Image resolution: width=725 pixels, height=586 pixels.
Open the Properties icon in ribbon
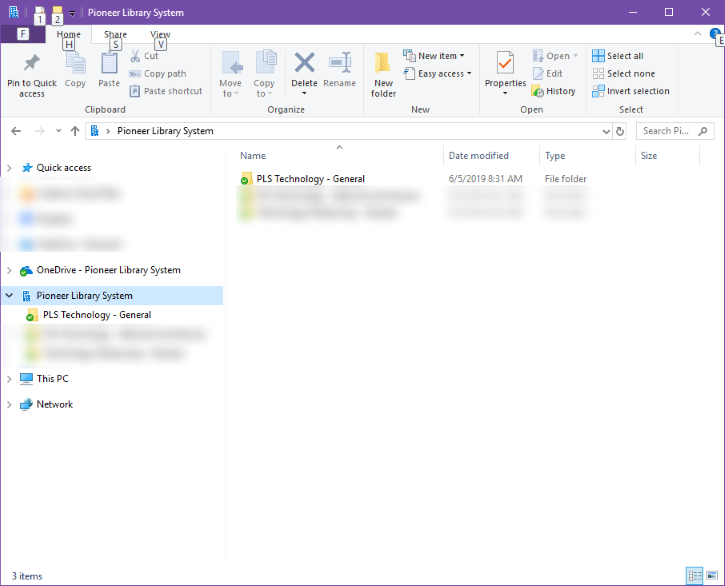coord(505,66)
